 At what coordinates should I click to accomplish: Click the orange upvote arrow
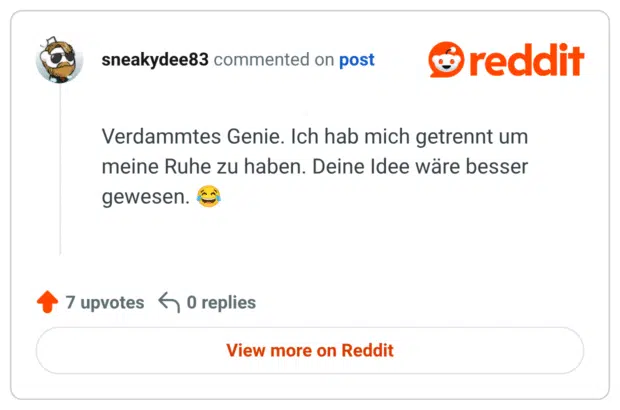[x=46, y=302]
